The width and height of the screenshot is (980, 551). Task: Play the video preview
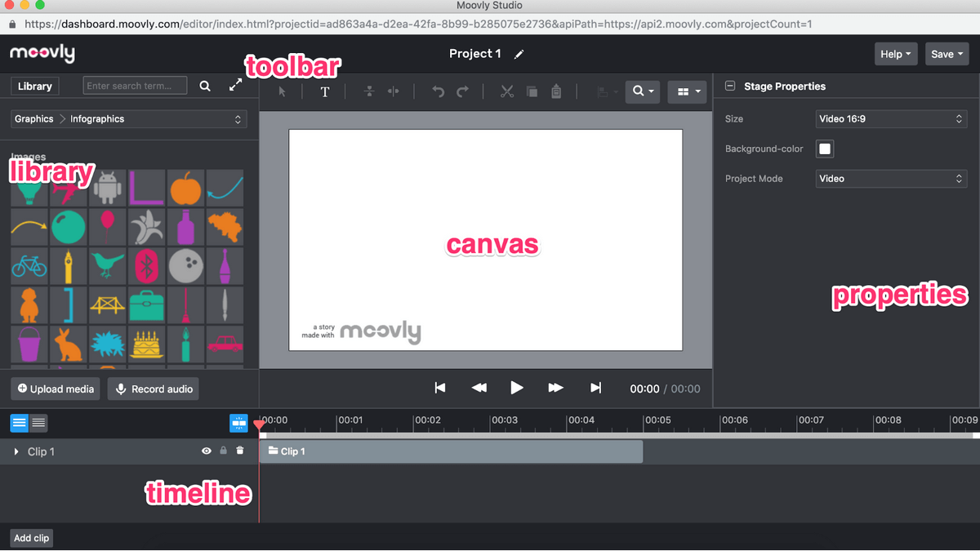click(x=517, y=389)
